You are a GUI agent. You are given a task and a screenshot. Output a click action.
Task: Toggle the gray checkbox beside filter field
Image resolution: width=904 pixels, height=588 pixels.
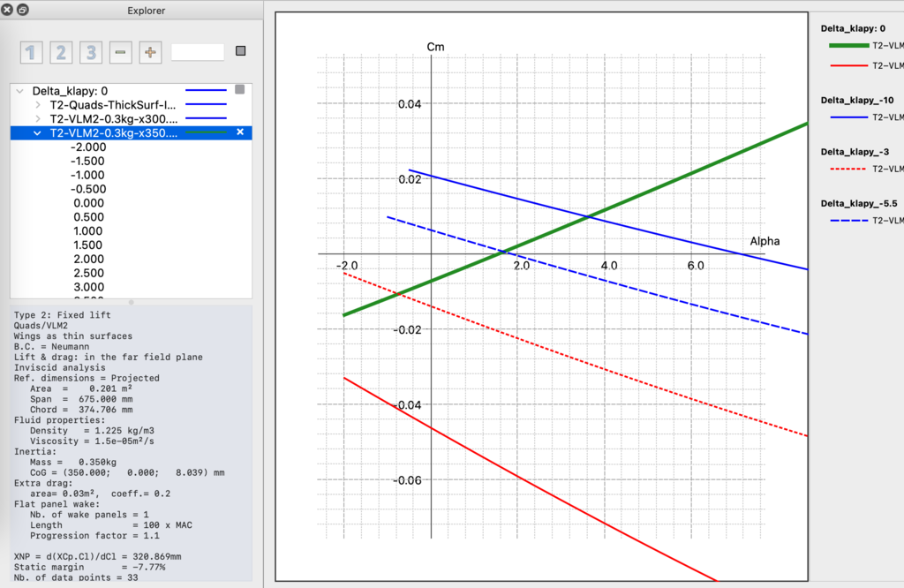[x=240, y=52]
